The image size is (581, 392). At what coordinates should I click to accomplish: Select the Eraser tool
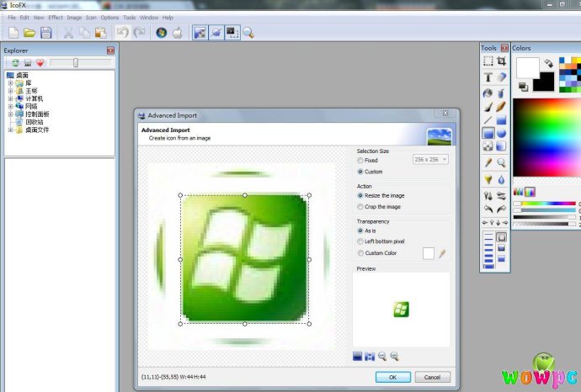coord(501,77)
